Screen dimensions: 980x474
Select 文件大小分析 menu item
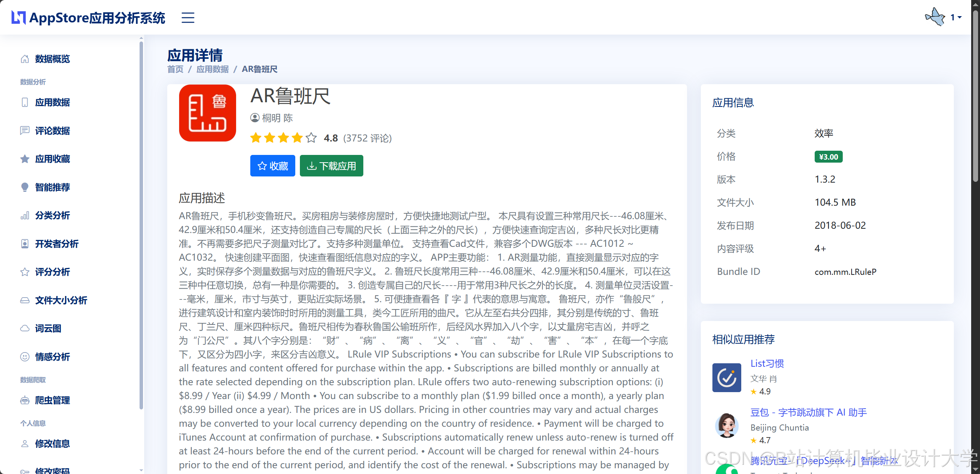click(x=61, y=300)
